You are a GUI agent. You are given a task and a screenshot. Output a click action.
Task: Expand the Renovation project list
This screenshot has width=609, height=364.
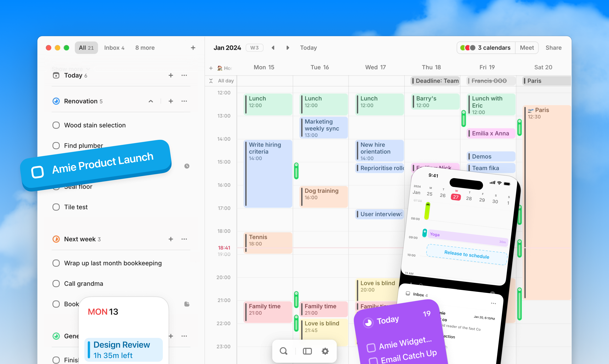coord(151,101)
